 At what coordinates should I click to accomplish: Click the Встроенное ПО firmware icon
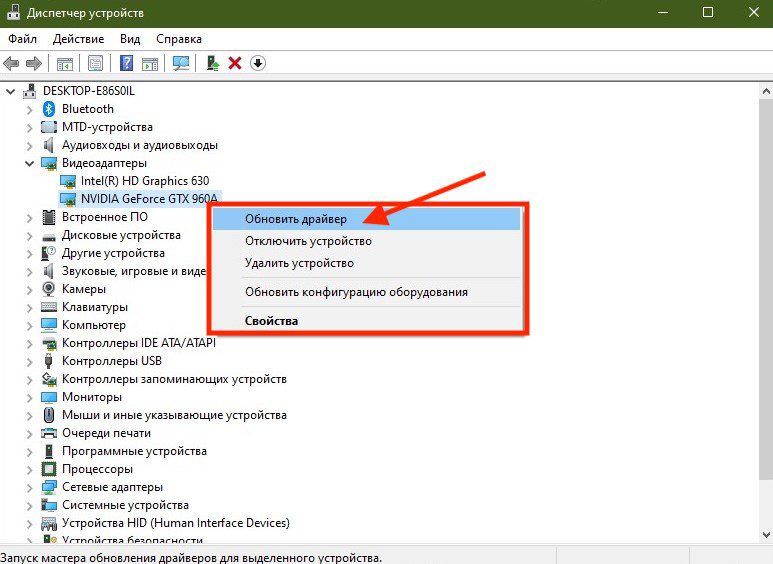[49, 217]
